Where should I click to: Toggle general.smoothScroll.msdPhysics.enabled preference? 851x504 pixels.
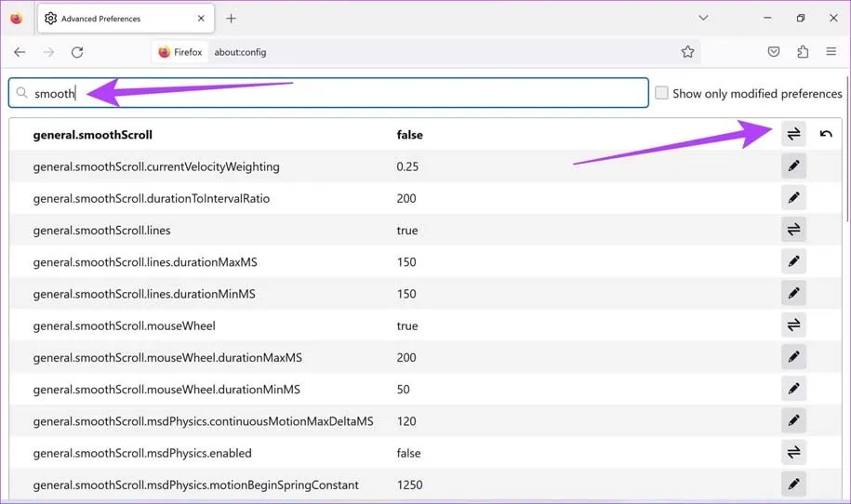pos(793,453)
